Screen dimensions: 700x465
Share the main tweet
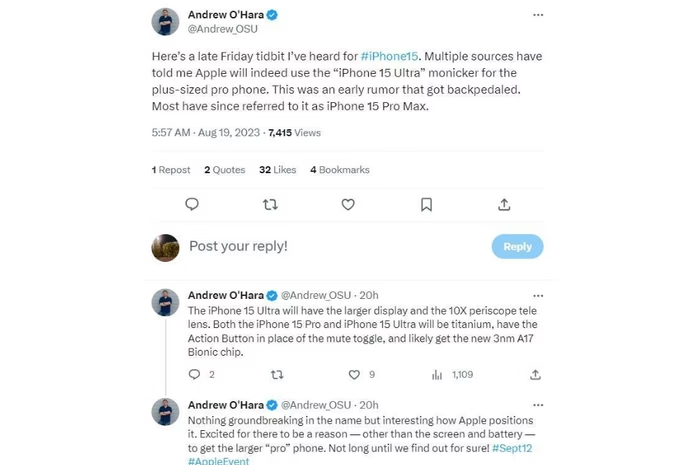(504, 204)
